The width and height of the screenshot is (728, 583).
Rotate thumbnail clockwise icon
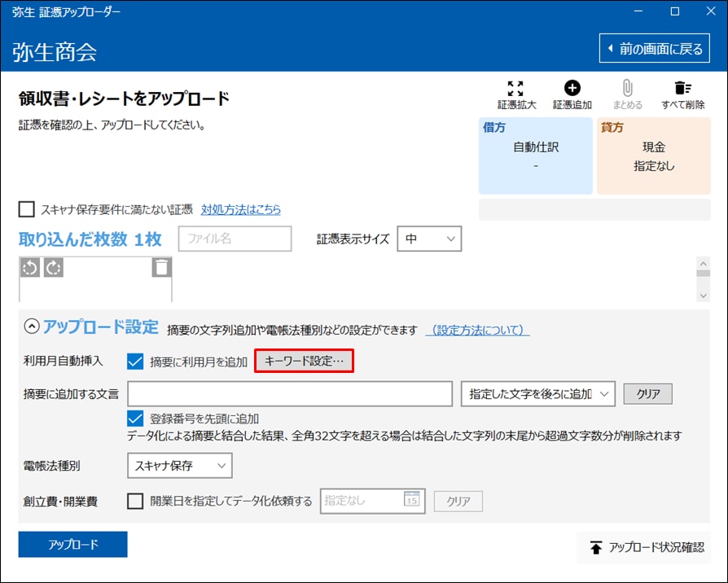53,267
